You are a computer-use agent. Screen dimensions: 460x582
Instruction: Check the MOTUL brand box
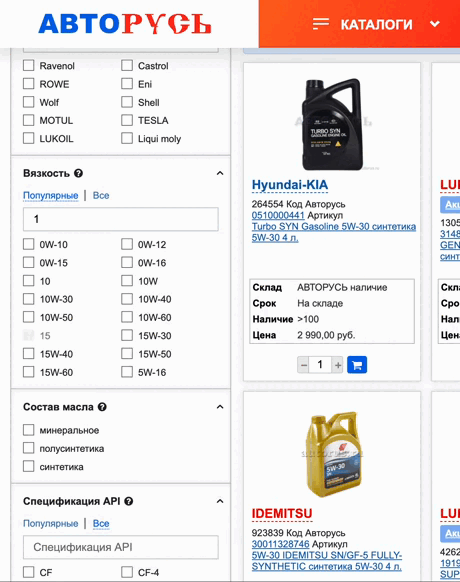pyautogui.click(x=29, y=120)
